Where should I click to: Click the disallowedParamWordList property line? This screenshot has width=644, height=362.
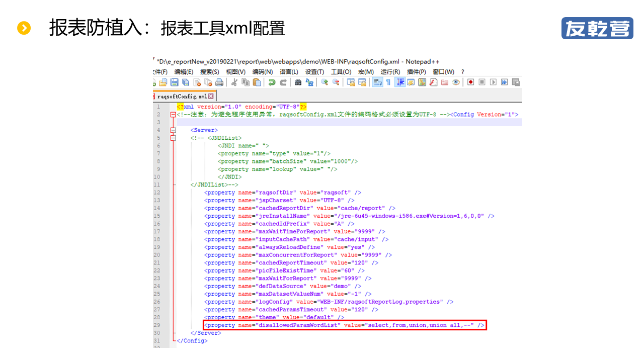tap(344, 325)
